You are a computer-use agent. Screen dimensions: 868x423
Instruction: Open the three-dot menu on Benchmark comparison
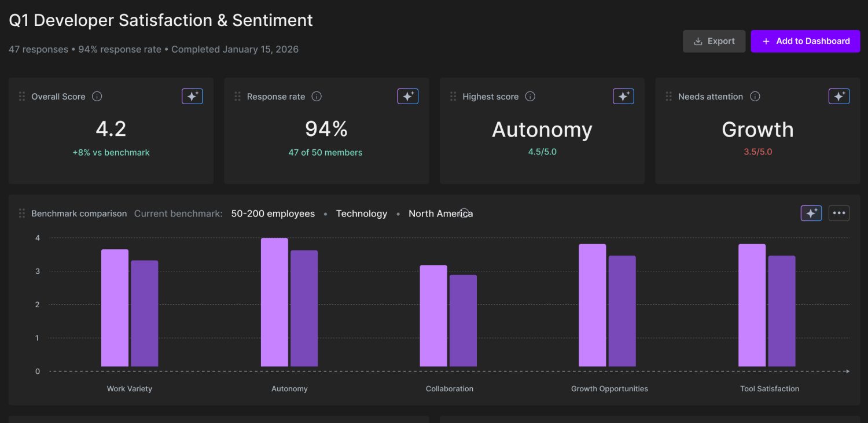point(838,214)
